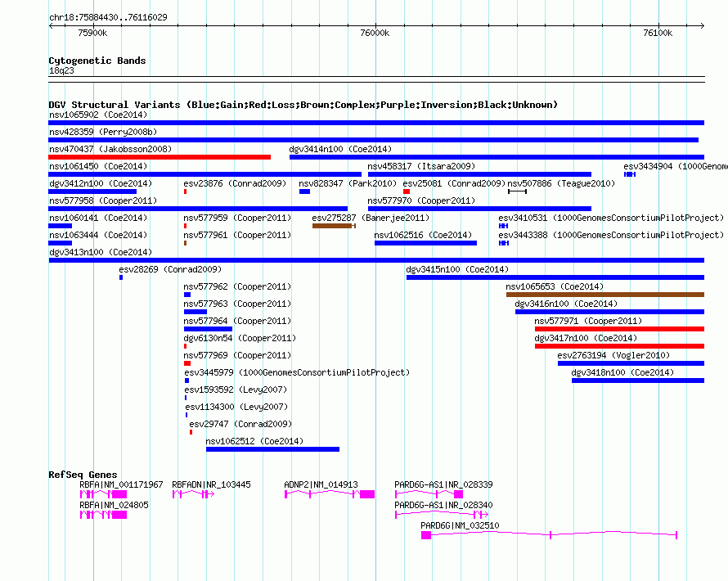Click the nsv1060141 (Coe2014) label

pos(98,218)
